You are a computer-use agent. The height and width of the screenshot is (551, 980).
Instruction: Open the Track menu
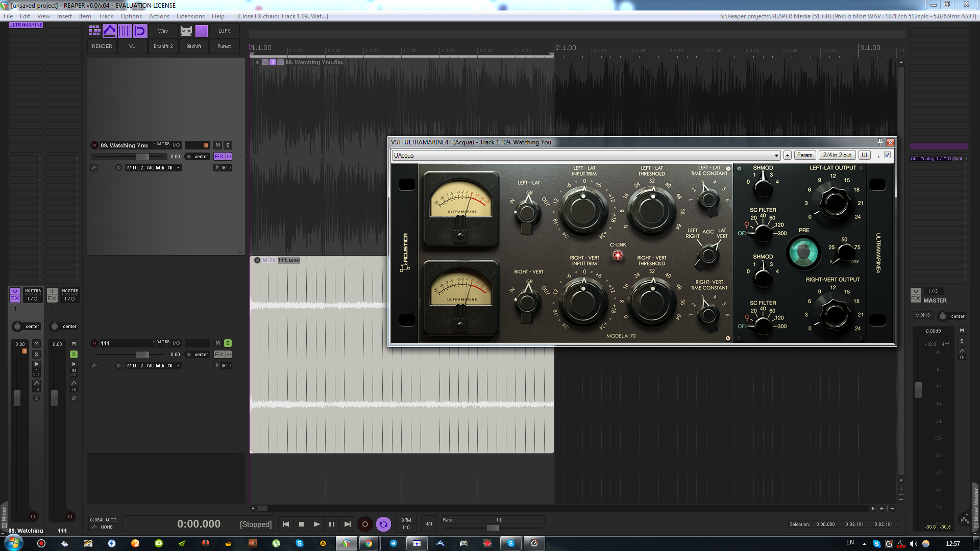point(106,16)
